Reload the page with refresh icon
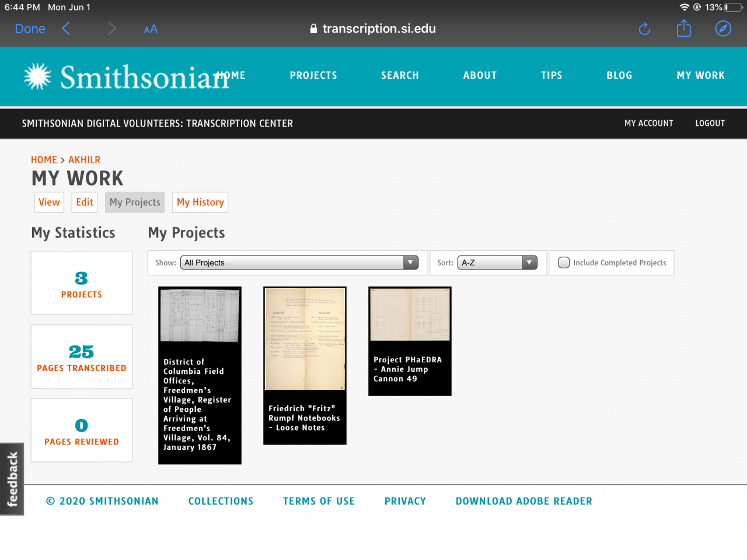 [x=644, y=29]
